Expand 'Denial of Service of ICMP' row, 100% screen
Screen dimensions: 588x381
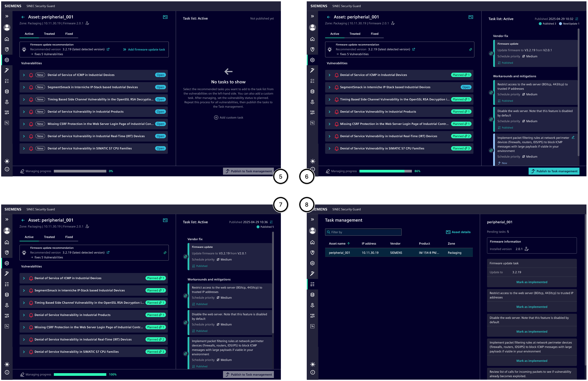(24, 278)
